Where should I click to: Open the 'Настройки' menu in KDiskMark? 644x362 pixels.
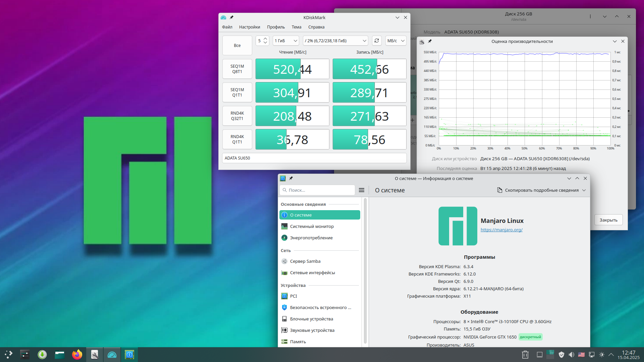(250, 27)
